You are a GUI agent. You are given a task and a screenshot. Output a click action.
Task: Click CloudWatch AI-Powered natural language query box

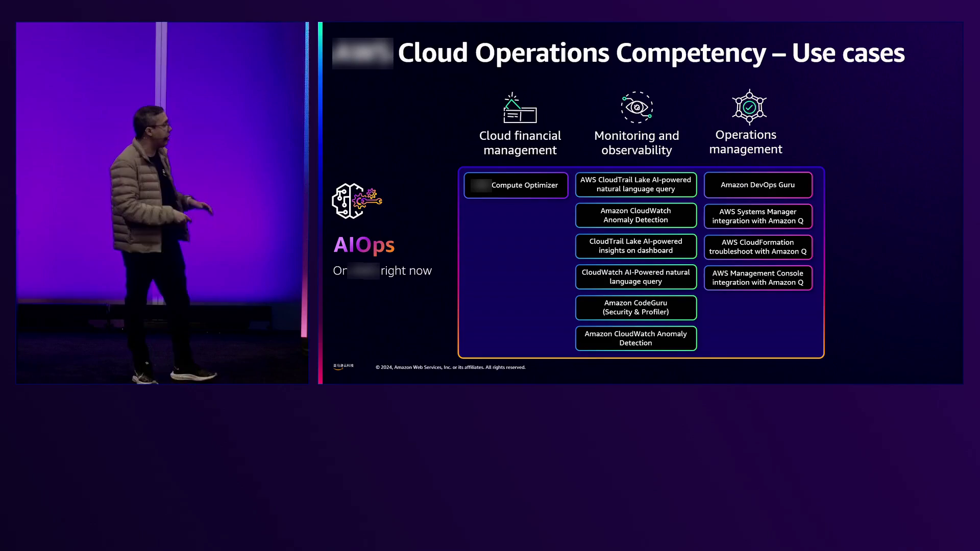point(635,277)
